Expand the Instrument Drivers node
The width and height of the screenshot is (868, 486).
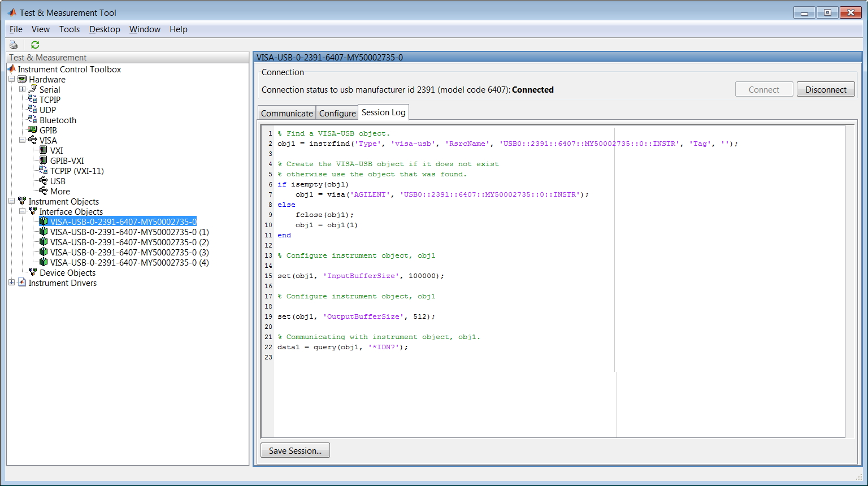coord(11,283)
